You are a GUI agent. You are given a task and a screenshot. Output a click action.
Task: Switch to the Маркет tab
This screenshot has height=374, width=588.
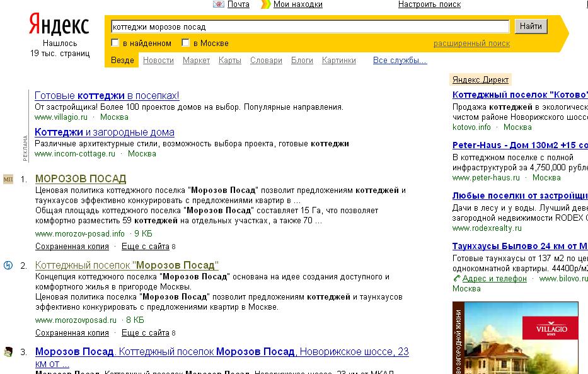click(x=196, y=61)
